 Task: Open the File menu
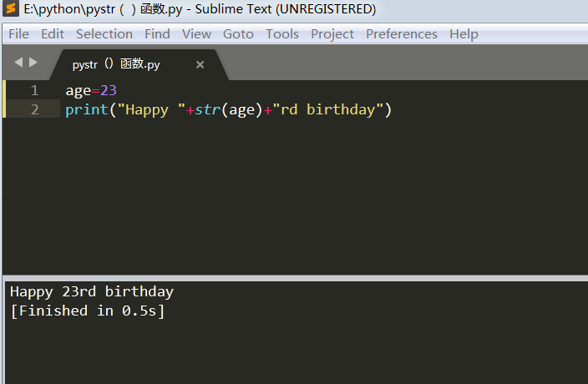pos(18,34)
